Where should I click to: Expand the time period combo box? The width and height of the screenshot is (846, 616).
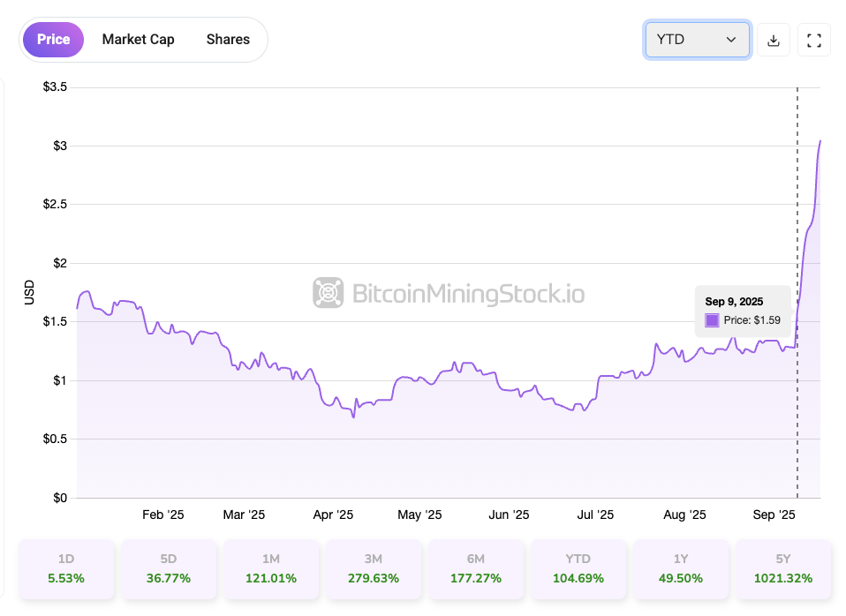pos(698,40)
